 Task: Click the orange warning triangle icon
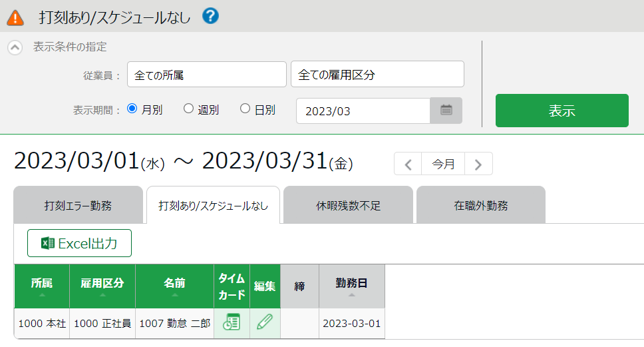(x=15, y=17)
